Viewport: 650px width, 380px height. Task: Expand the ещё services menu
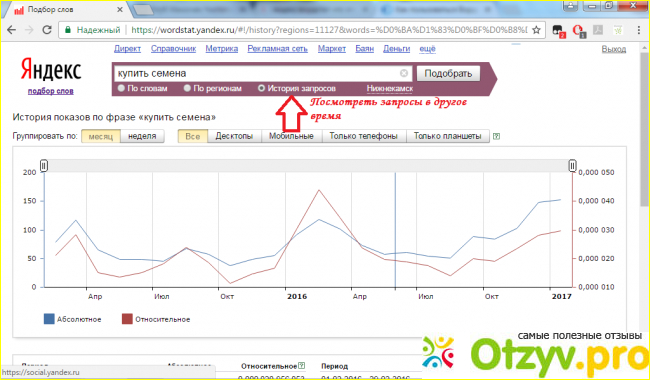pos(427,49)
